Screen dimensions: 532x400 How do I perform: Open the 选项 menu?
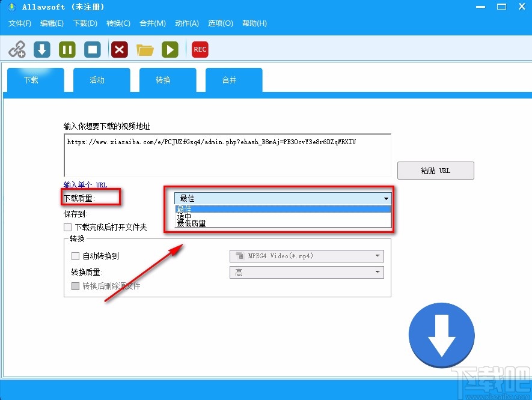click(x=220, y=23)
